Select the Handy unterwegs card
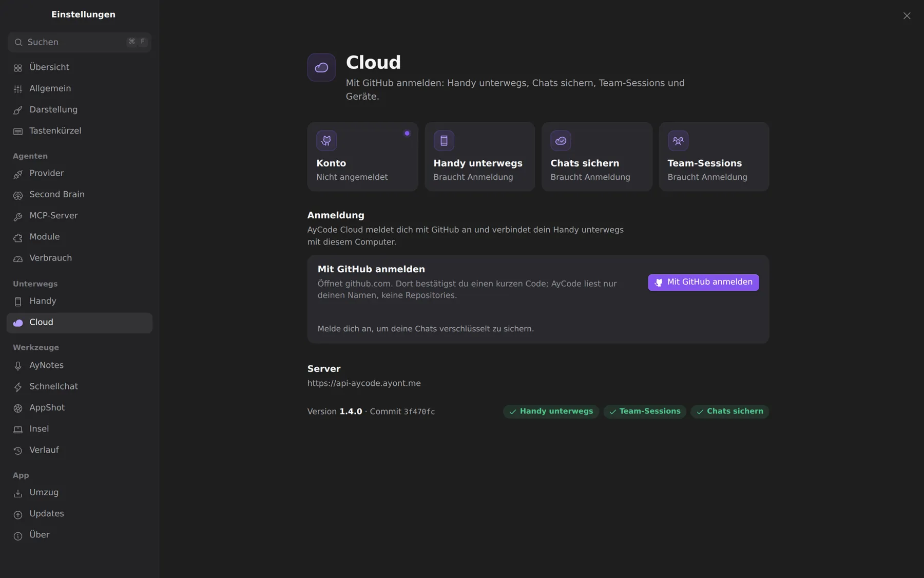 (x=479, y=157)
